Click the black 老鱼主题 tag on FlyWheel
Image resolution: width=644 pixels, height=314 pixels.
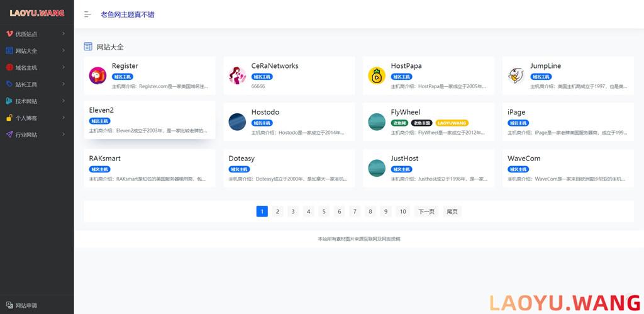(x=422, y=123)
